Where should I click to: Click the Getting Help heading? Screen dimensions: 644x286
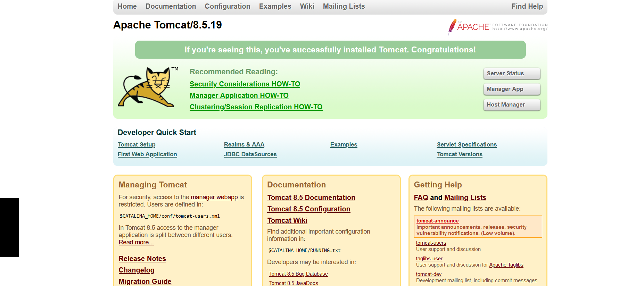438,185
